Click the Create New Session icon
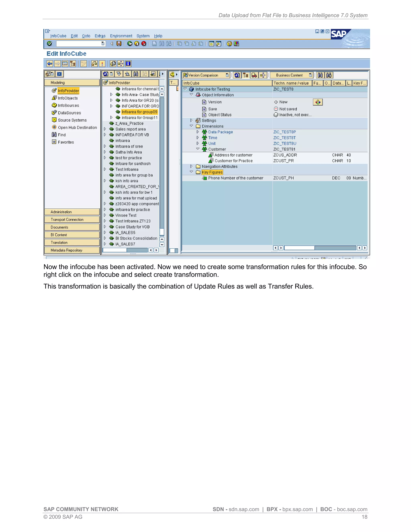 point(211,44)
